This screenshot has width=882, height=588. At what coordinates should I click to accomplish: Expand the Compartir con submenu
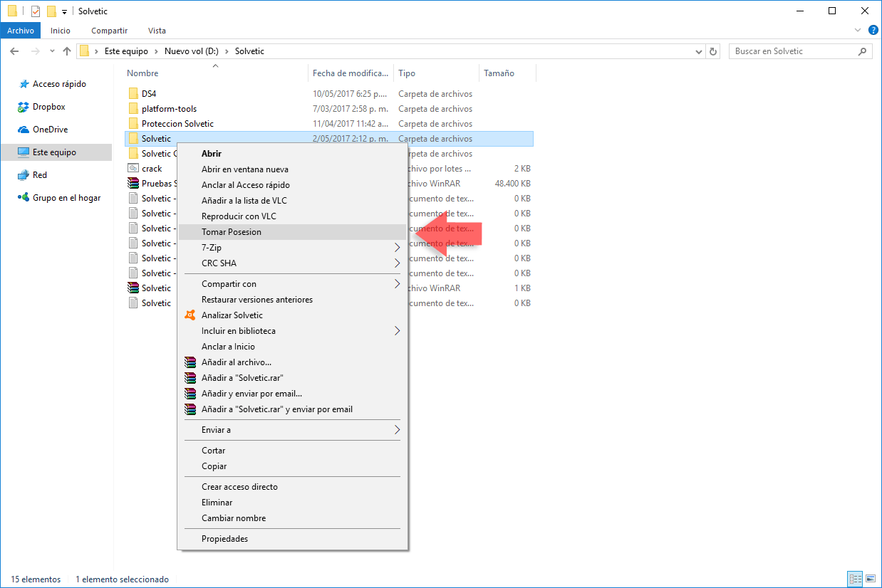point(292,284)
